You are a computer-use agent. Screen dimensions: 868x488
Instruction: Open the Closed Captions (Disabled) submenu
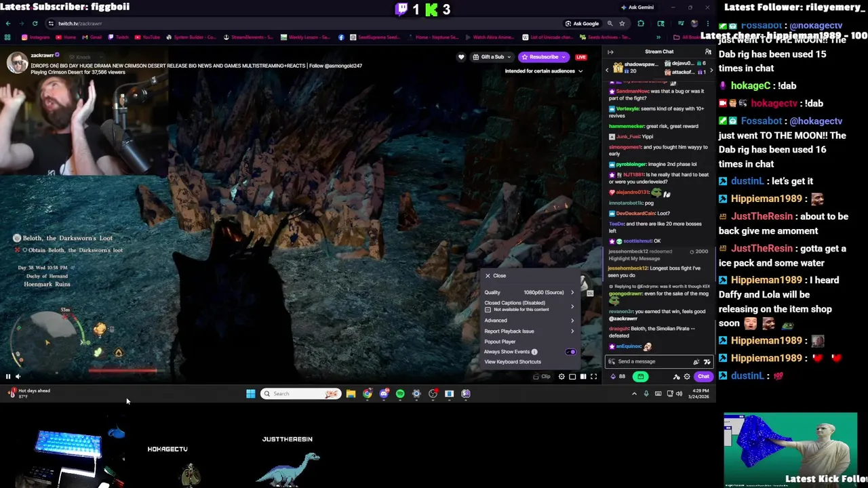click(529, 306)
